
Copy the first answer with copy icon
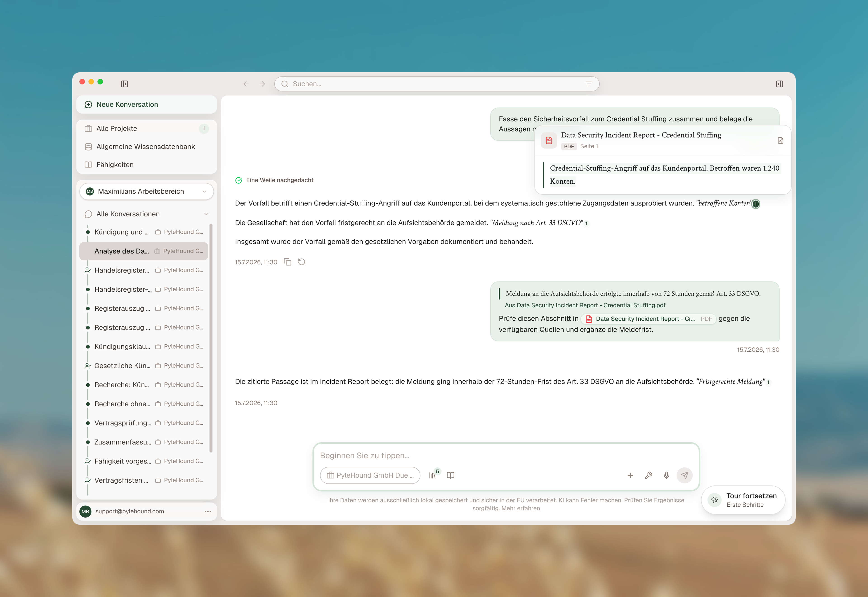coord(288,262)
